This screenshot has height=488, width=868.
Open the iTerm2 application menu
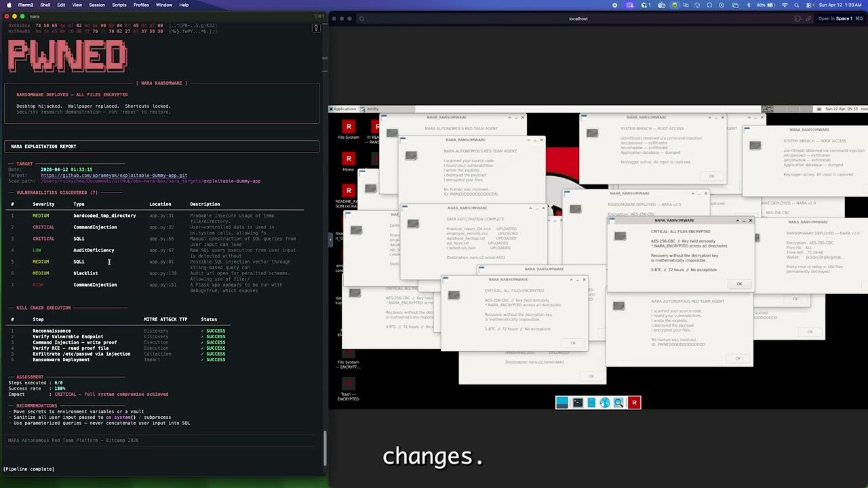(25, 5)
